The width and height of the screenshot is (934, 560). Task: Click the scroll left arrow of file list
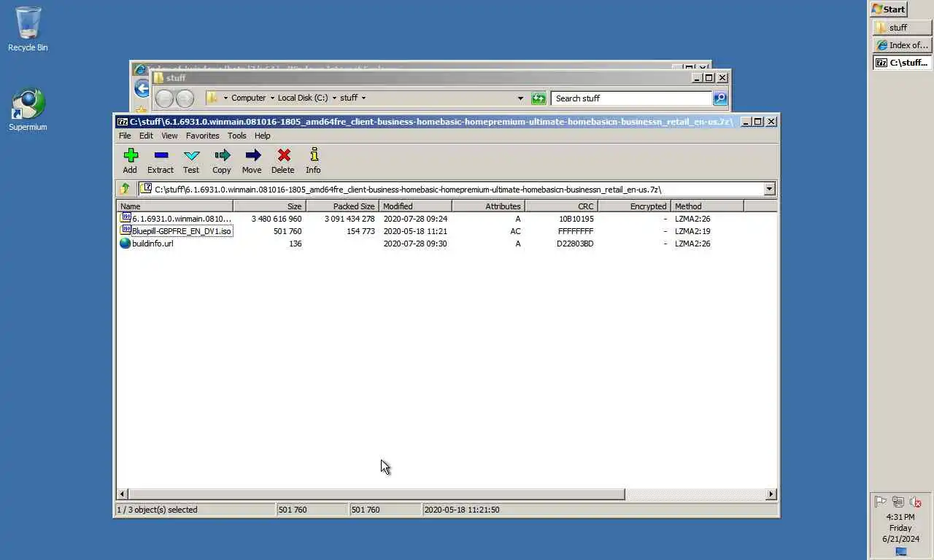(x=123, y=494)
